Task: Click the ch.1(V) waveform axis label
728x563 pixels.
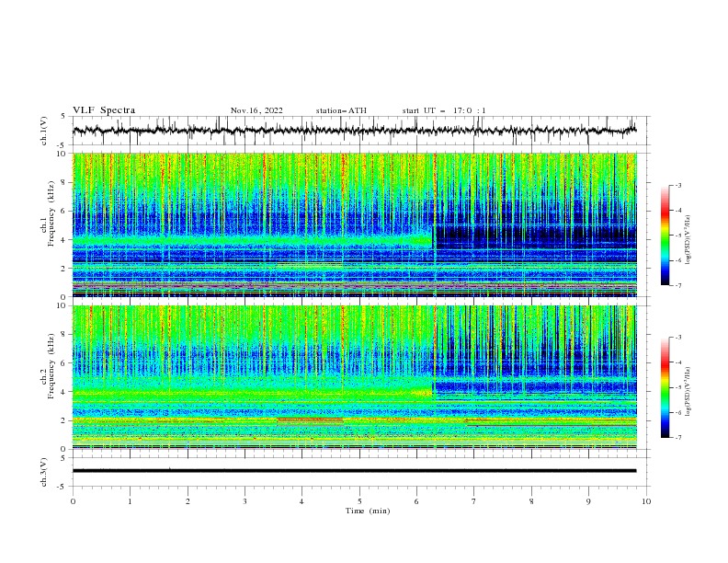Action: point(44,131)
